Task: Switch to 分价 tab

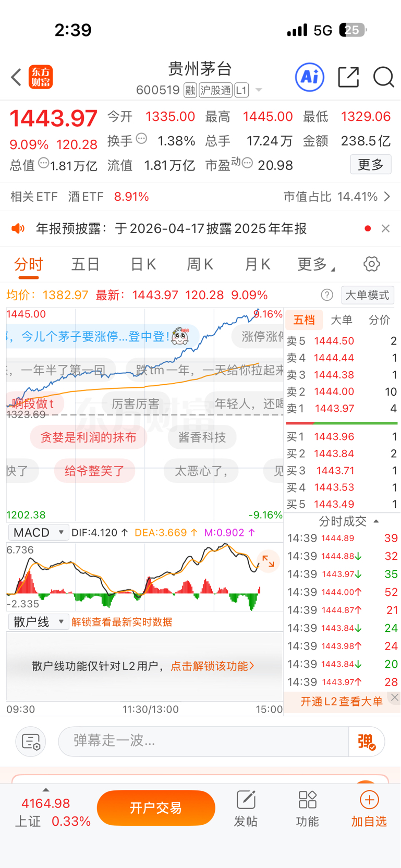Action: (x=379, y=320)
